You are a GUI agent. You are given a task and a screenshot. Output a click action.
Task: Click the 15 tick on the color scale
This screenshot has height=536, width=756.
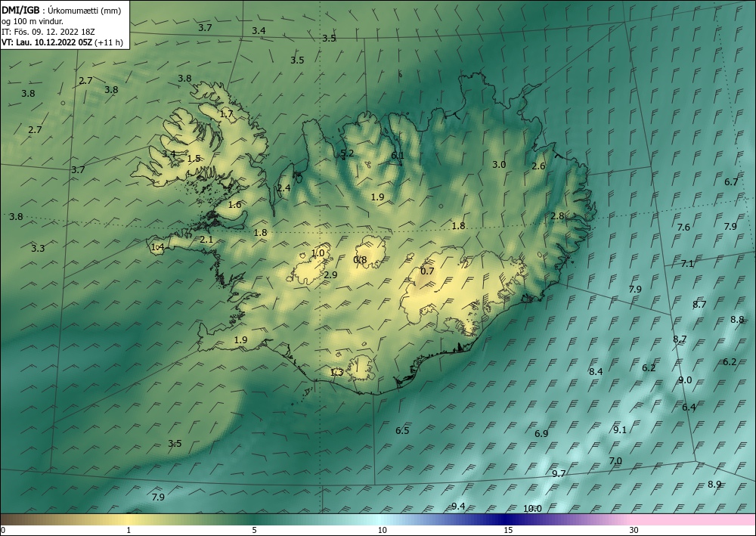(508, 530)
